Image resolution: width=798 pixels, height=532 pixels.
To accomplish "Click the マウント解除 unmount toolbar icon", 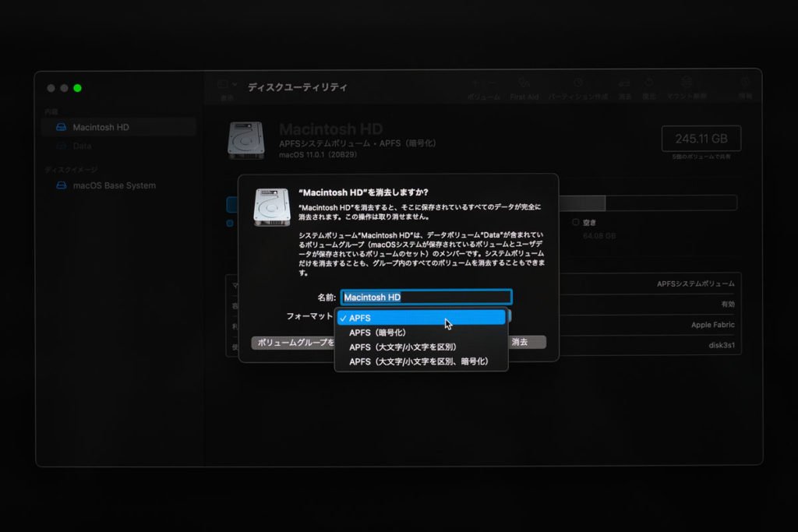I will click(687, 83).
